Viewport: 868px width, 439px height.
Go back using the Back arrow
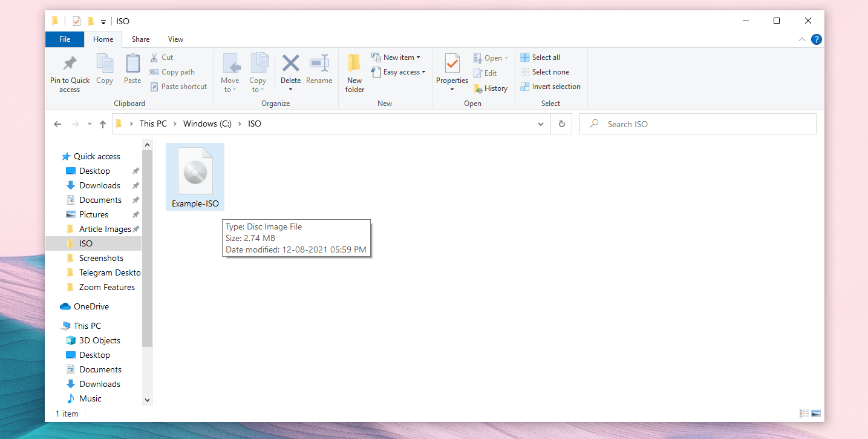(x=57, y=124)
